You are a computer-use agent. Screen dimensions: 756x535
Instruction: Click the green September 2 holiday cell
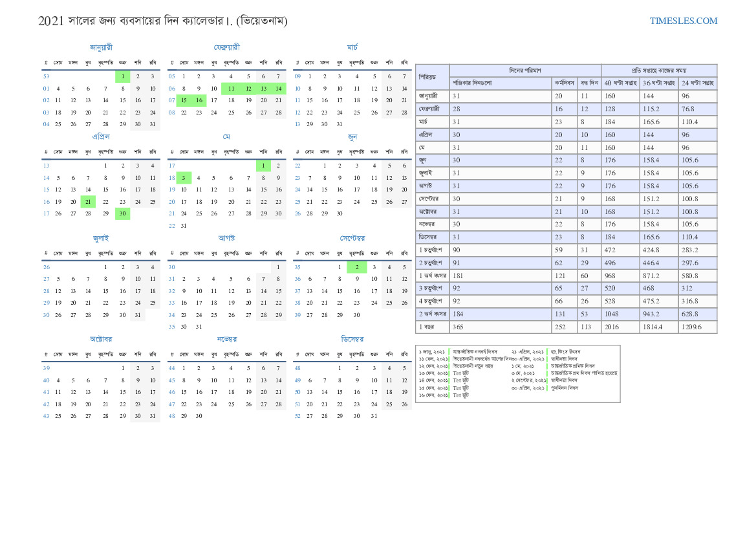(356, 267)
